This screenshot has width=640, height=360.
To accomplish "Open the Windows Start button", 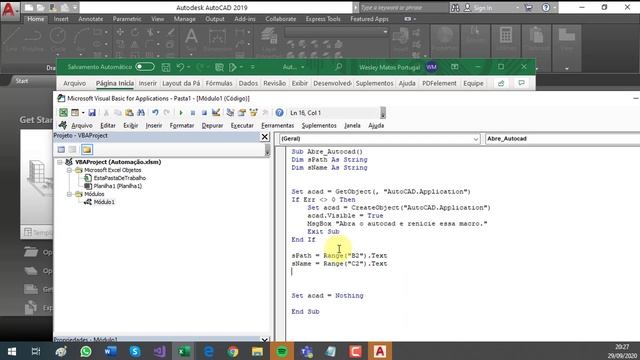I will [x=12, y=351].
